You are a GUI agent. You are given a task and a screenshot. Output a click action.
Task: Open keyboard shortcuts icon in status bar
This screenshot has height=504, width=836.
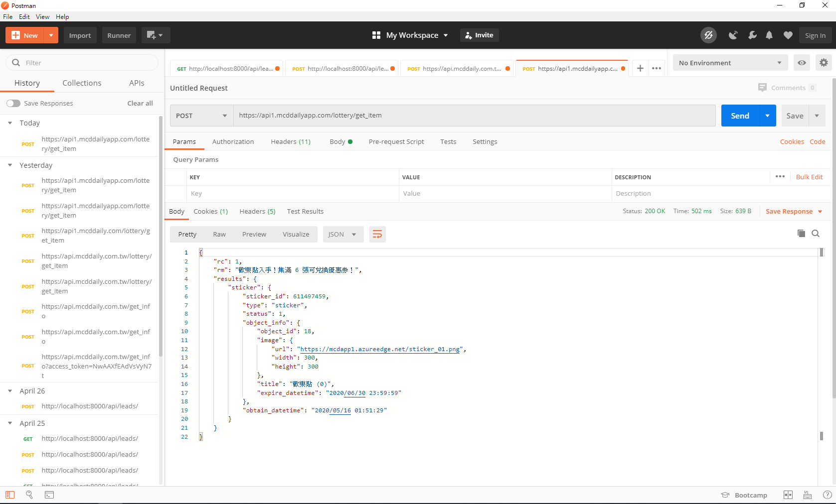[x=808, y=495]
